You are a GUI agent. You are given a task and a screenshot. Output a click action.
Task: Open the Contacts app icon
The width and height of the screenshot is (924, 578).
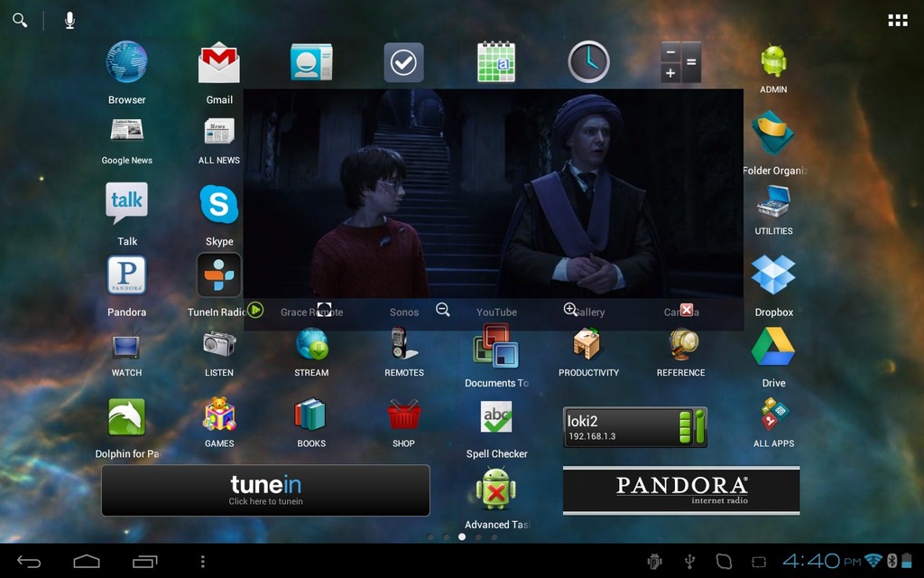click(311, 62)
